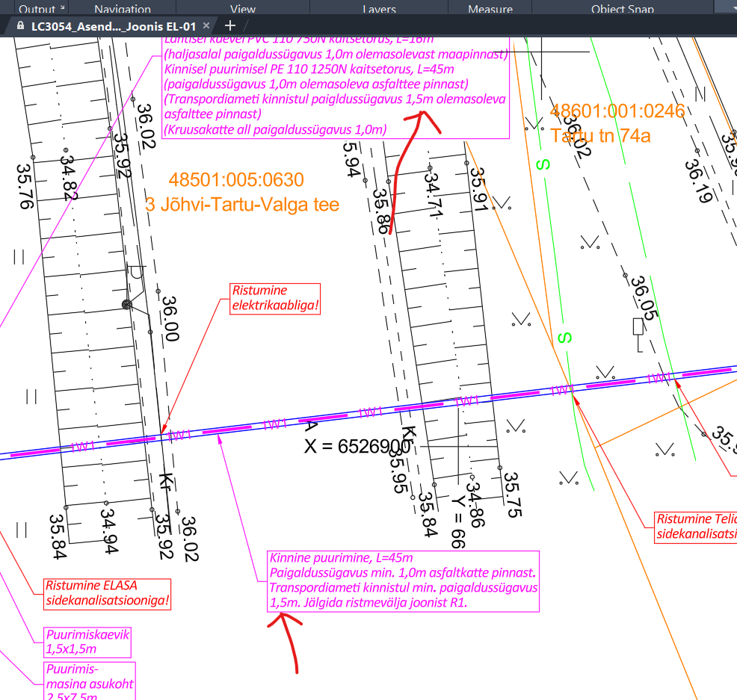Click the lock icon on the LC3054 tab
The image size is (737, 700).
(x=21, y=25)
